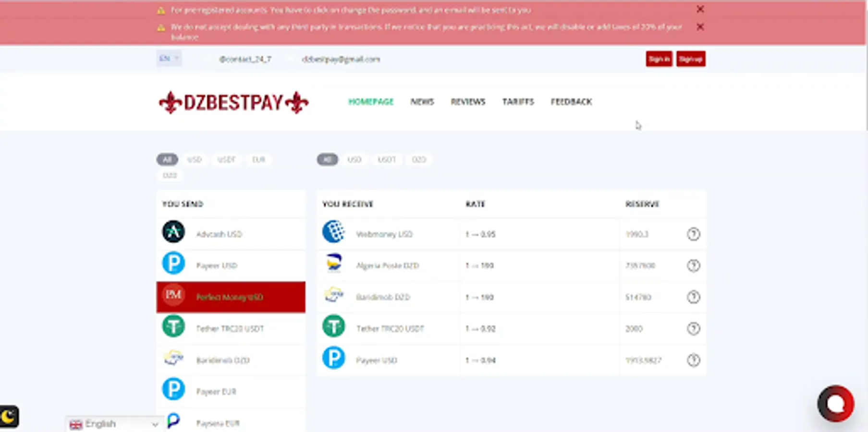Toggle dark mode with the moon icon
This screenshot has width=868, height=432.
9,417
